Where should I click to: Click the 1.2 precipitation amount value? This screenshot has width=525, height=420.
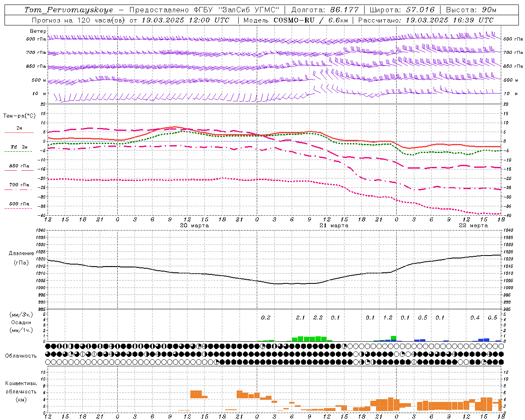coord(388,317)
